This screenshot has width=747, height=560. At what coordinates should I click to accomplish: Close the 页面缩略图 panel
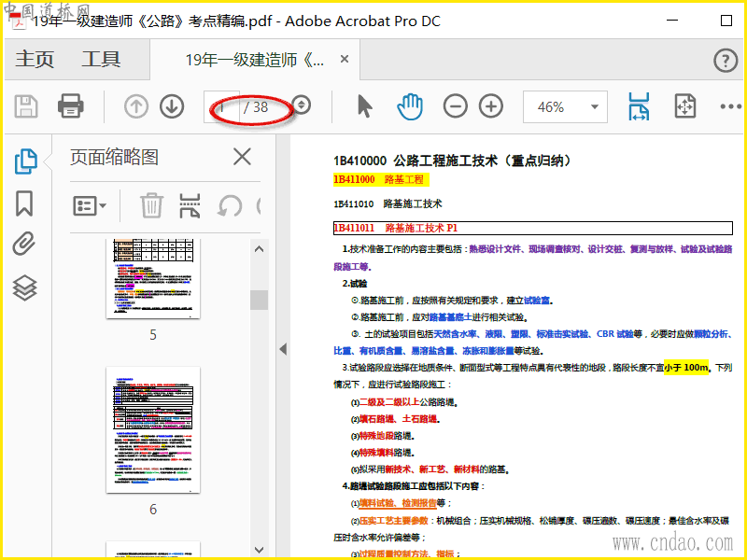pyautogui.click(x=242, y=156)
